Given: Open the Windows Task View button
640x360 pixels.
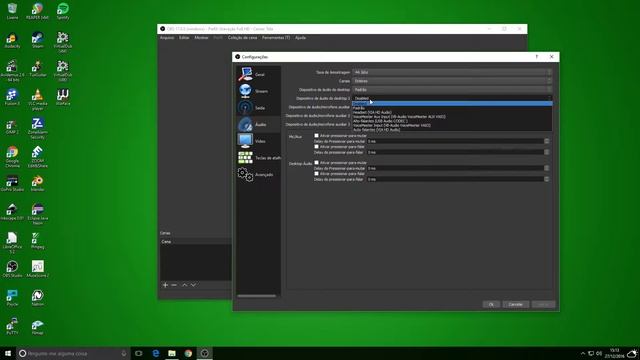Looking at the screenshot, I should point(139,353).
